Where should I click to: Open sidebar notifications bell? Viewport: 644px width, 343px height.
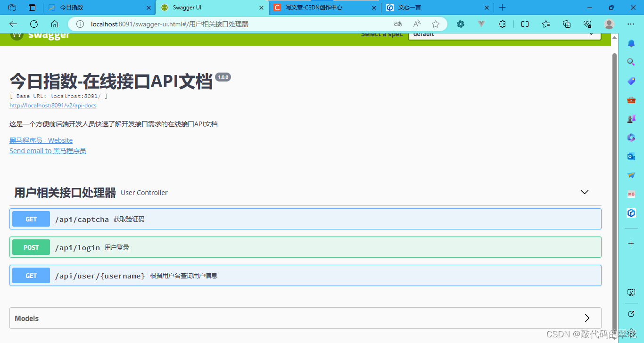[x=631, y=43]
